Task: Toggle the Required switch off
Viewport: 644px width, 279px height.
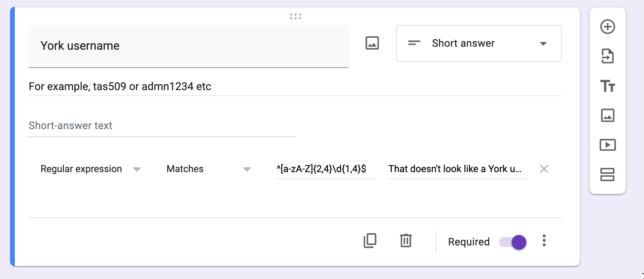Action: click(513, 242)
